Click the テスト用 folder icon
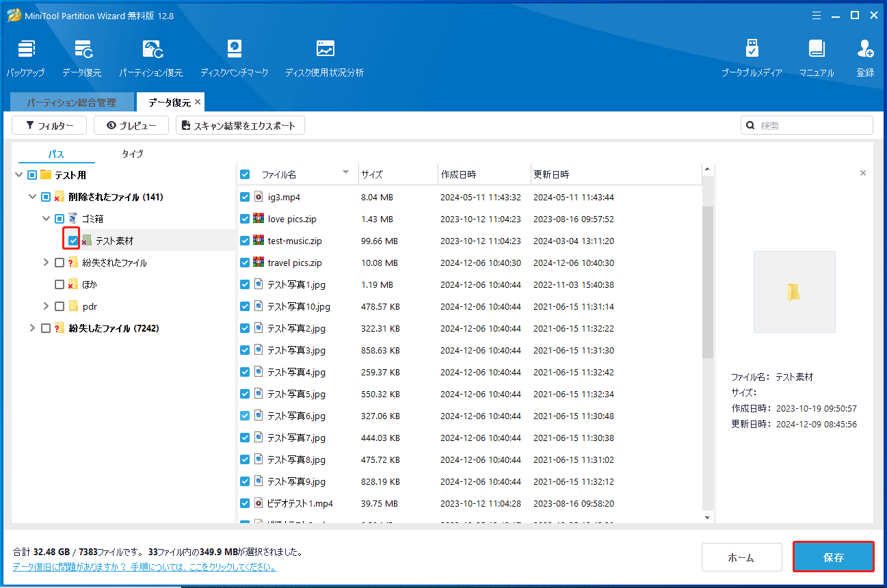Image resolution: width=887 pixels, height=588 pixels. tap(47, 175)
